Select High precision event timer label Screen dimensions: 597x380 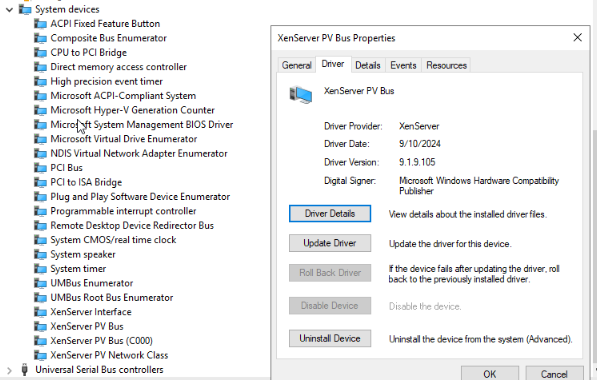(106, 81)
